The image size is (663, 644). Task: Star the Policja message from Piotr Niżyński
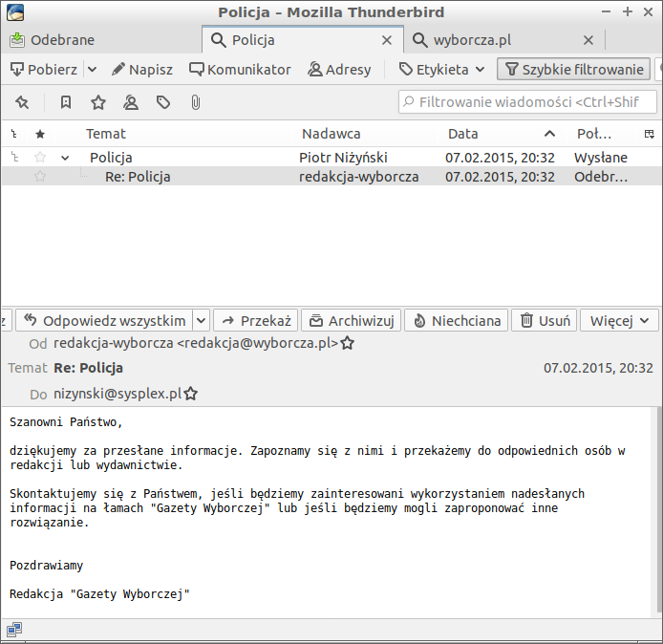[x=40, y=158]
